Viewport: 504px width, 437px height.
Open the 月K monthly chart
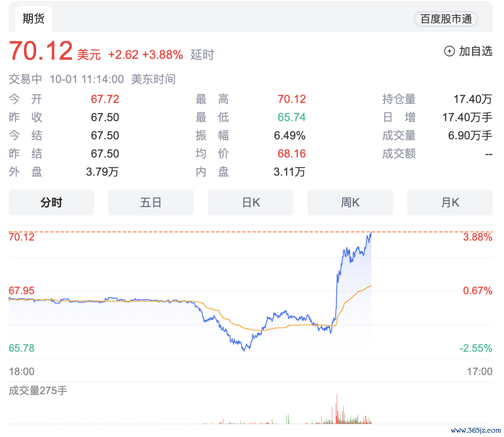click(x=450, y=202)
